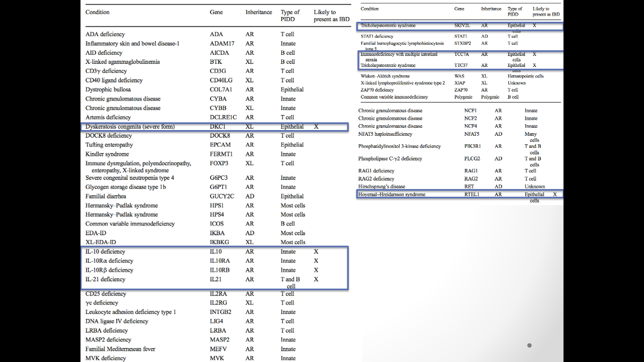Click the X mark in the IL-10 deficiency row

(x=316, y=251)
